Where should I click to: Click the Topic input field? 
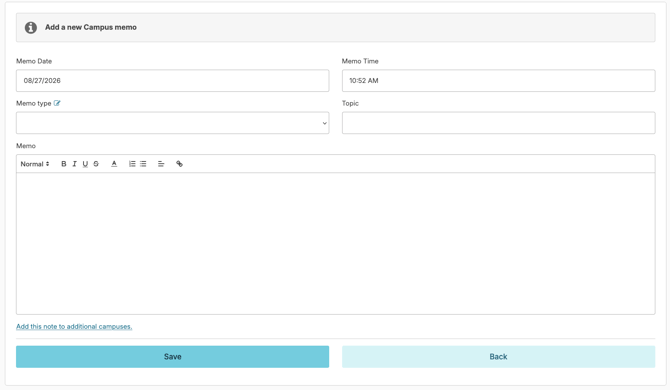coord(498,123)
